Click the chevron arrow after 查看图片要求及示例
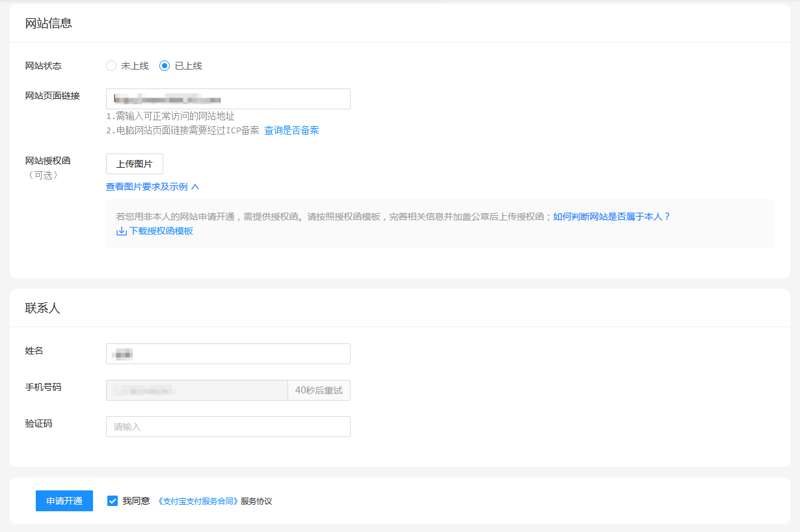800x532 pixels. (x=195, y=187)
